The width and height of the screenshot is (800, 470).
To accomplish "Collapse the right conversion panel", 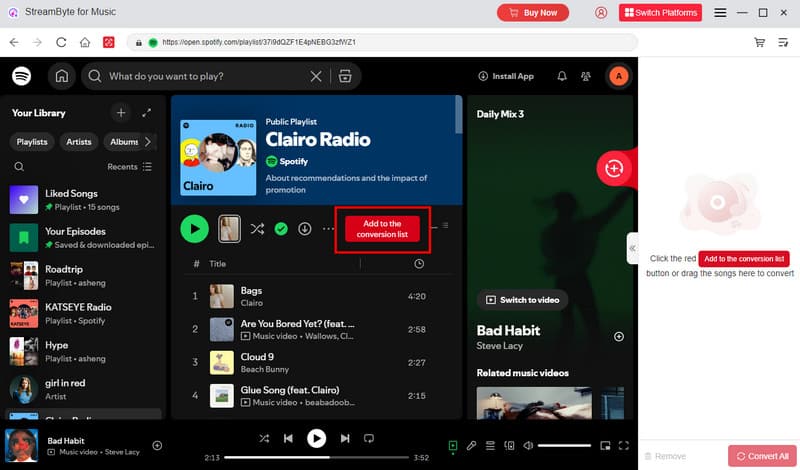I will [632, 247].
